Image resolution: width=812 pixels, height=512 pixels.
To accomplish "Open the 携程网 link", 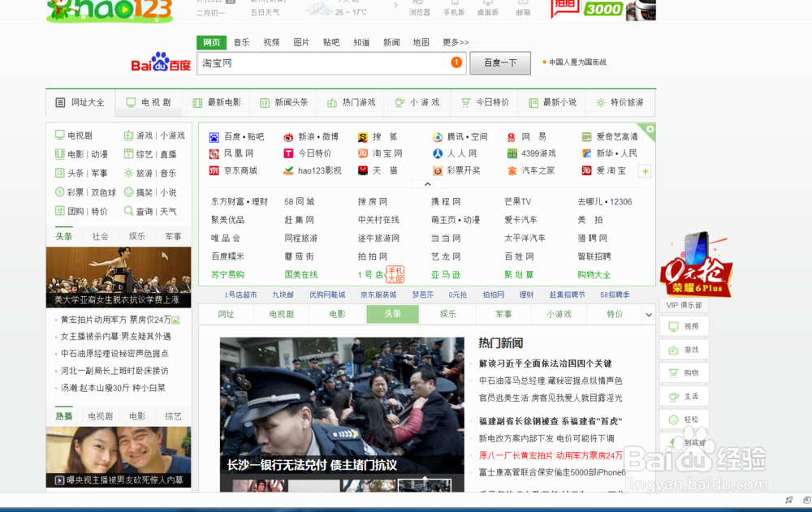I will (x=446, y=202).
